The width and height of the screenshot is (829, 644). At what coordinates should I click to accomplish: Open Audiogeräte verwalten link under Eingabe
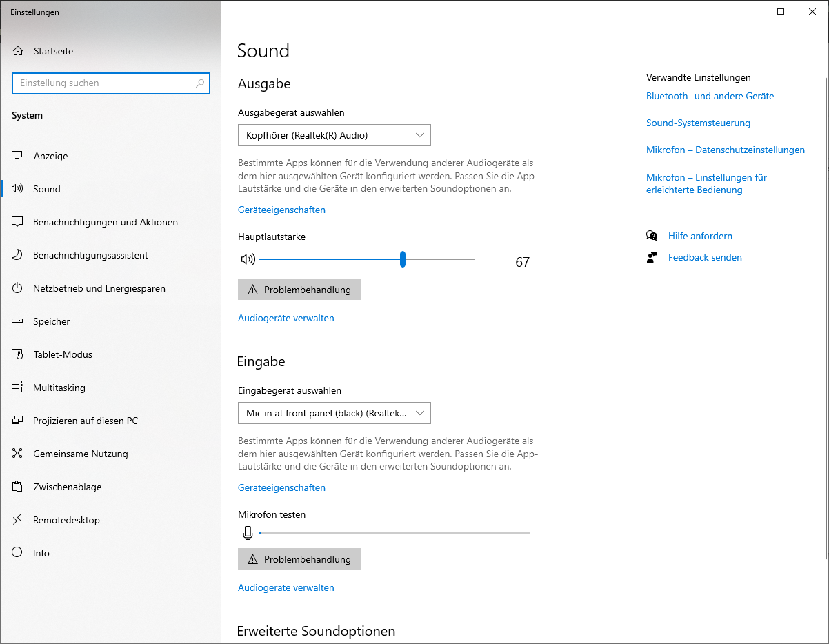pos(286,587)
